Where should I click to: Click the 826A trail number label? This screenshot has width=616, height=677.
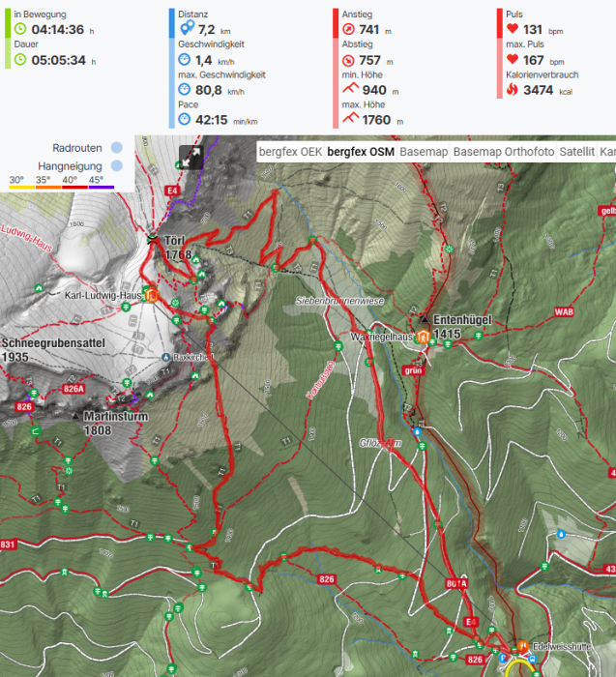(73, 389)
